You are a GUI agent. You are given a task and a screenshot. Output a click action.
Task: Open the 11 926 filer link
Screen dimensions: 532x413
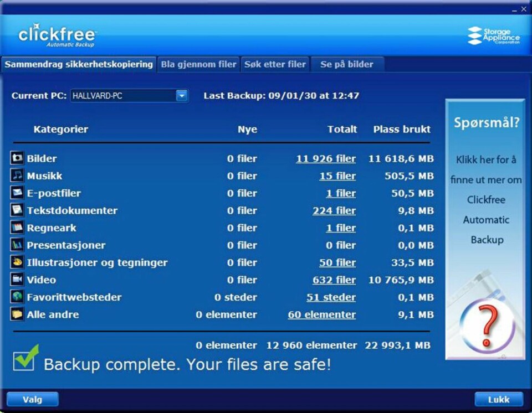326,159
